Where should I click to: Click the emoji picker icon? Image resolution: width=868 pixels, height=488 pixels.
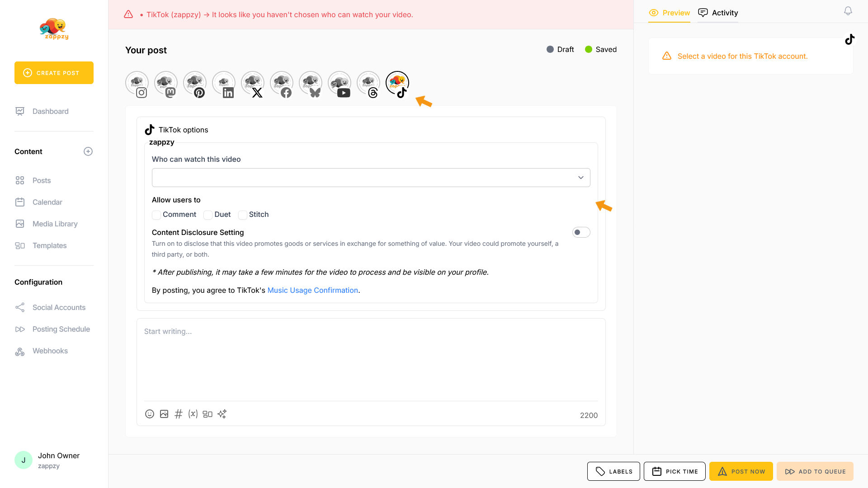click(x=150, y=414)
